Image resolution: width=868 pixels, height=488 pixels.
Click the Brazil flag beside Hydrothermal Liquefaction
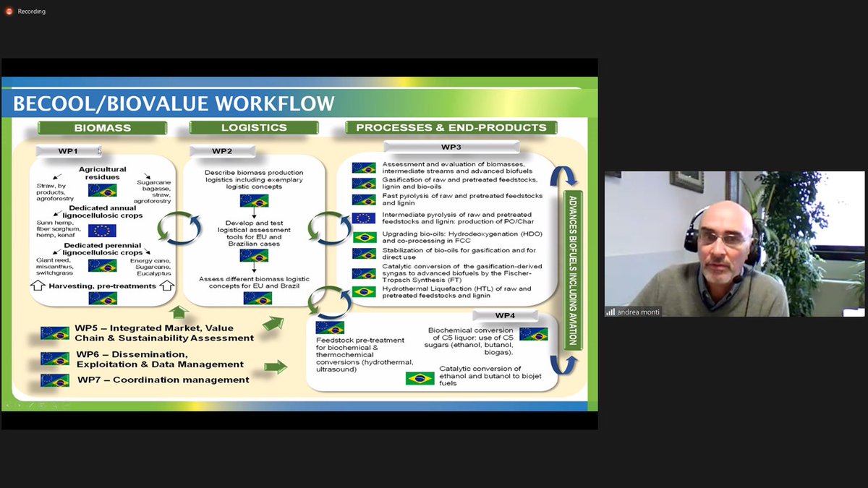tap(364, 291)
